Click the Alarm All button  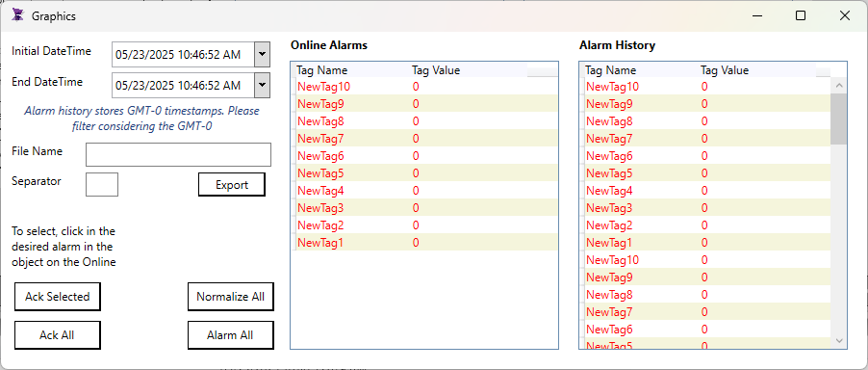pyautogui.click(x=231, y=335)
